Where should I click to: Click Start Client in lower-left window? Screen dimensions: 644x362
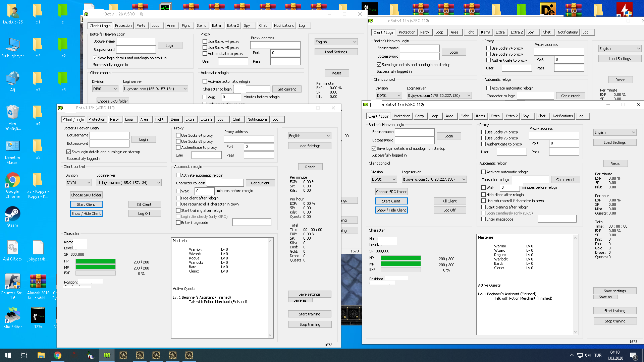[x=86, y=204]
